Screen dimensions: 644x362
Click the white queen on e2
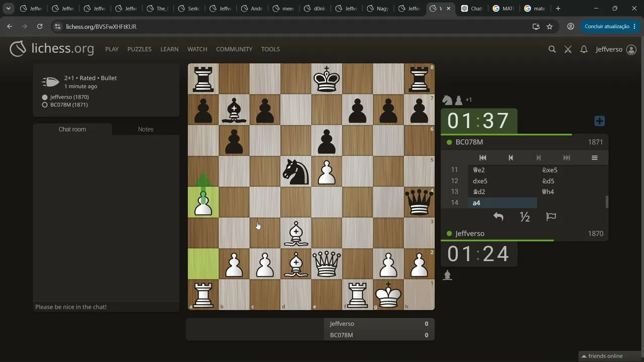(327, 263)
